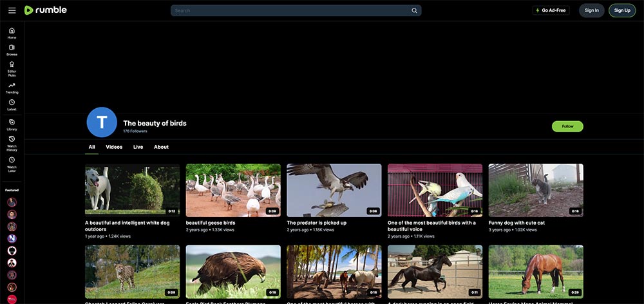Open the horses under palm trees thumbnail
The width and height of the screenshot is (644, 304).
coord(334,272)
